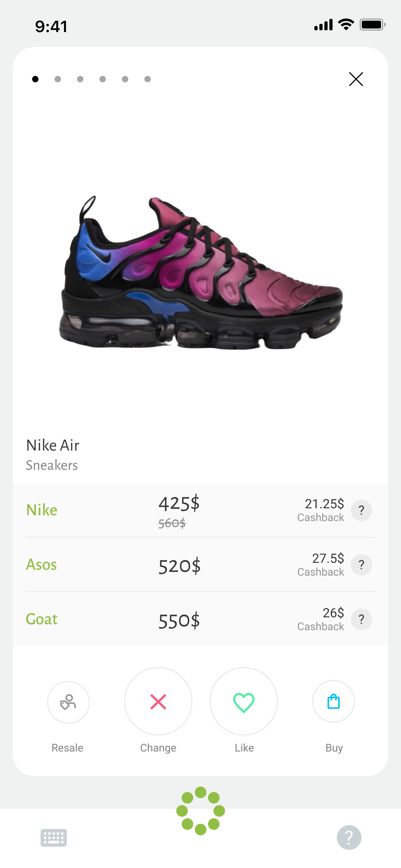The image size is (401, 868).
Task: Go to second image page dot
Action: pyautogui.click(x=58, y=79)
